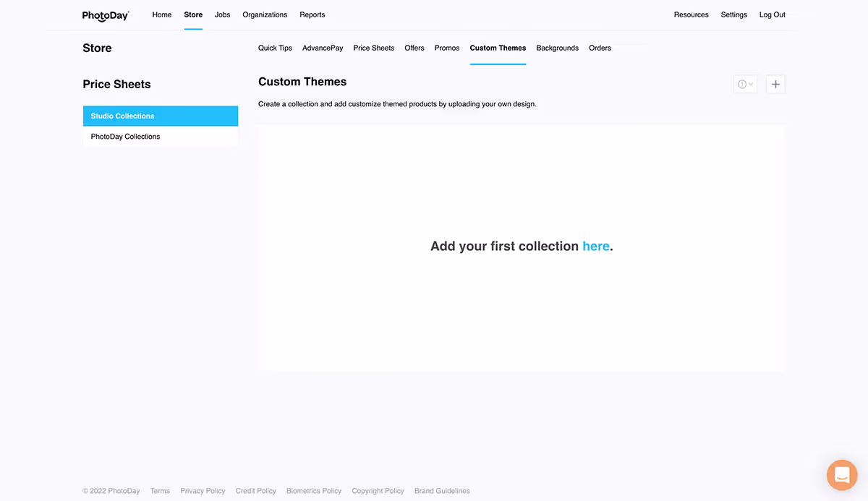Open Resources in top navigation
This screenshot has height=501, width=868.
coord(692,14)
